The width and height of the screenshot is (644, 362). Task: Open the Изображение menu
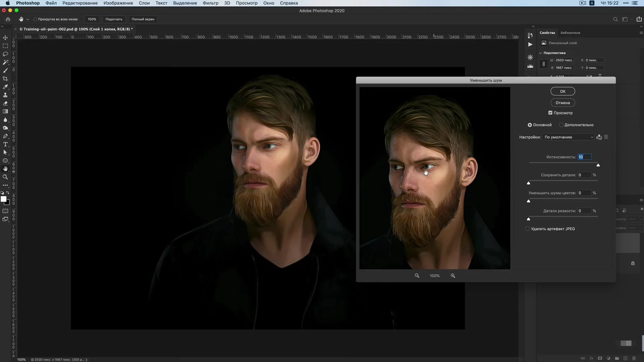click(118, 3)
